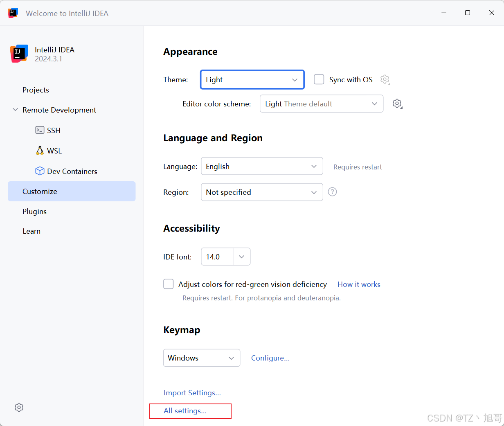Expand the IDE font size arrow

(242, 257)
